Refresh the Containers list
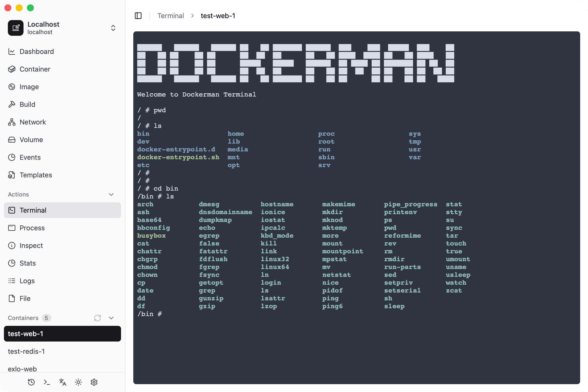588x392 pixels. (x=98, y=318)
